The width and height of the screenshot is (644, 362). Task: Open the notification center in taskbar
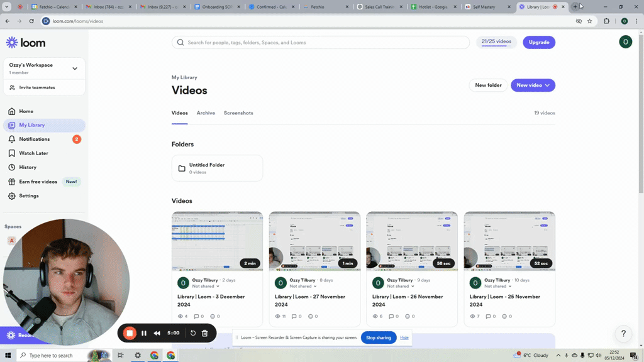634,356
